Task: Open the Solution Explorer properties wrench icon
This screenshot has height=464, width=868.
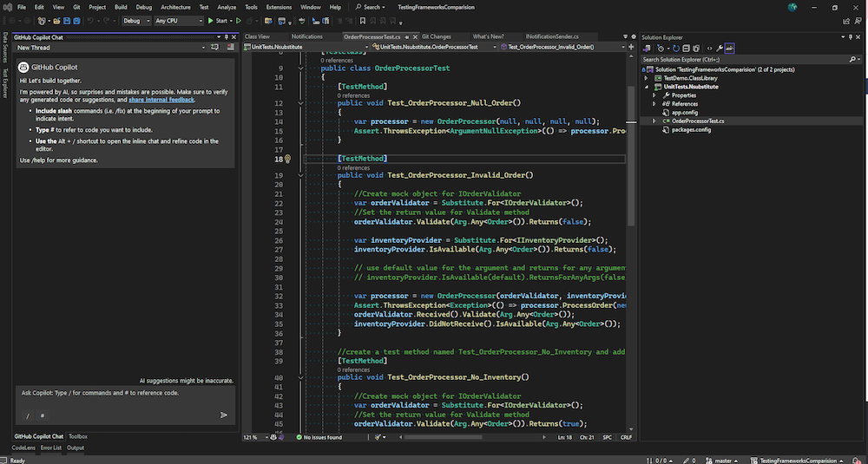Action: click(720, 48)
